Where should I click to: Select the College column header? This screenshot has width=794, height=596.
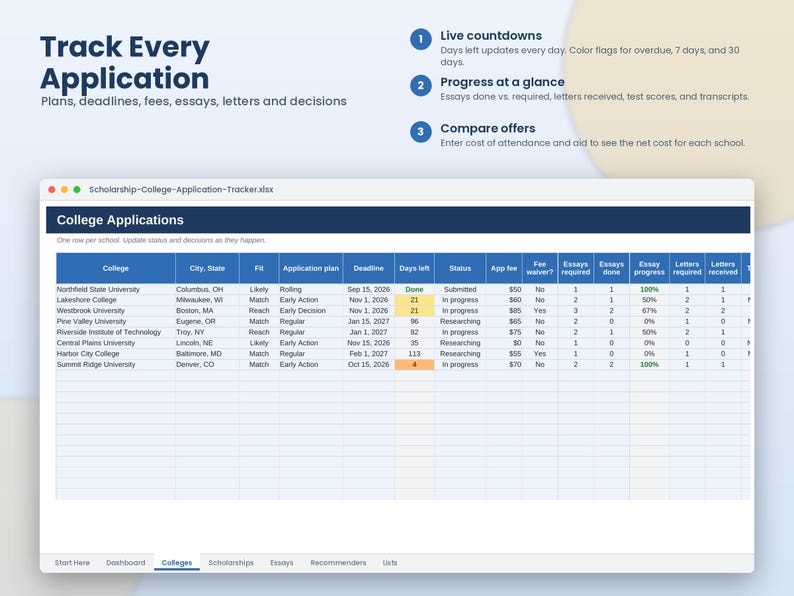pos(115,268)
